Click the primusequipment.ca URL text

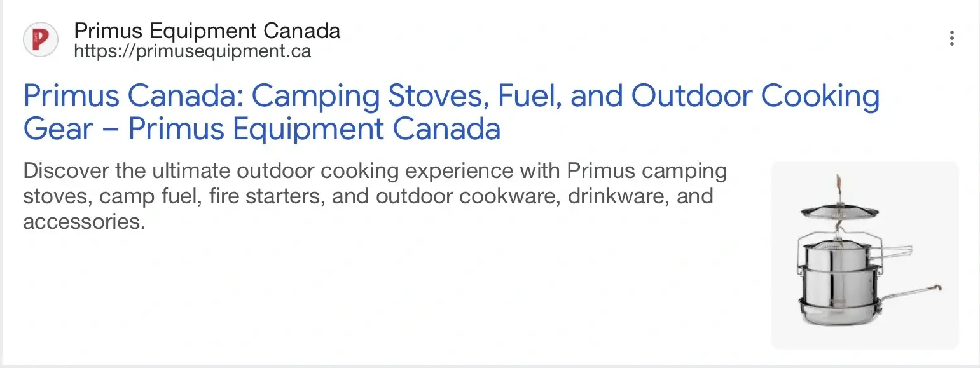pyautogui.click(x=192, y=51)
